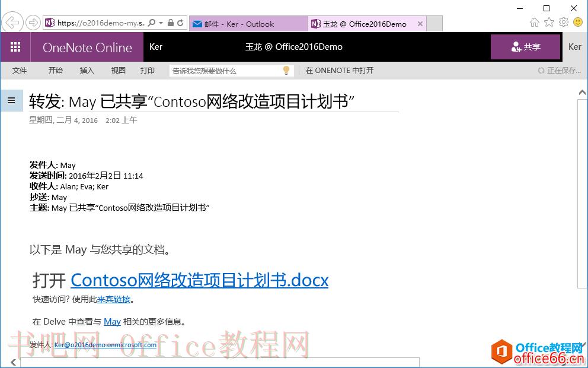Switch to the Outlook mail tab
This screenshot has width=588, height=368.
(x=248, y=24)
